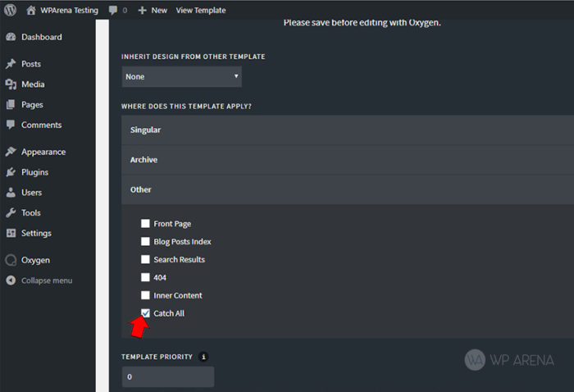This screenshot has height=392, width=574.
Task: Open the Appearance menu
Action: coord(43,152)
